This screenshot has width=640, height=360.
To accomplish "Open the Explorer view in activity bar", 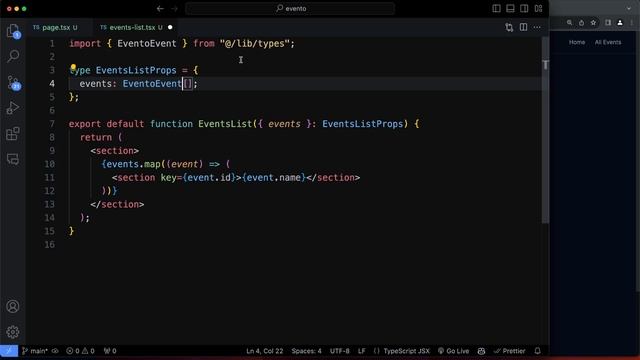I will pyautogui.click(x=13, y=31).
